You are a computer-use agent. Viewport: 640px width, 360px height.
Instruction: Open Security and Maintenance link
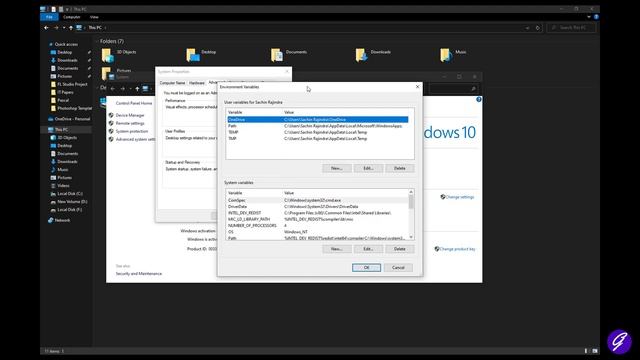[x=139, y=274]
